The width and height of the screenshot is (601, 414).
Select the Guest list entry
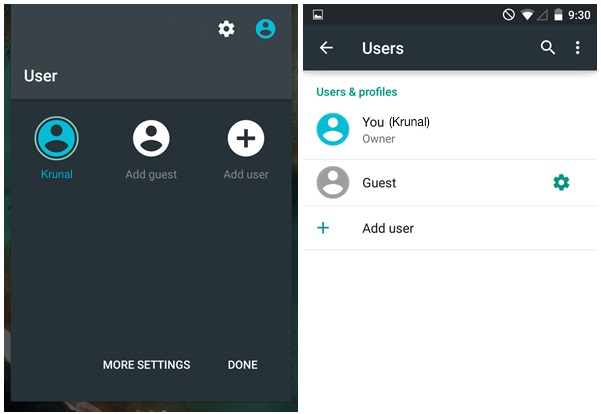point(450,182)
